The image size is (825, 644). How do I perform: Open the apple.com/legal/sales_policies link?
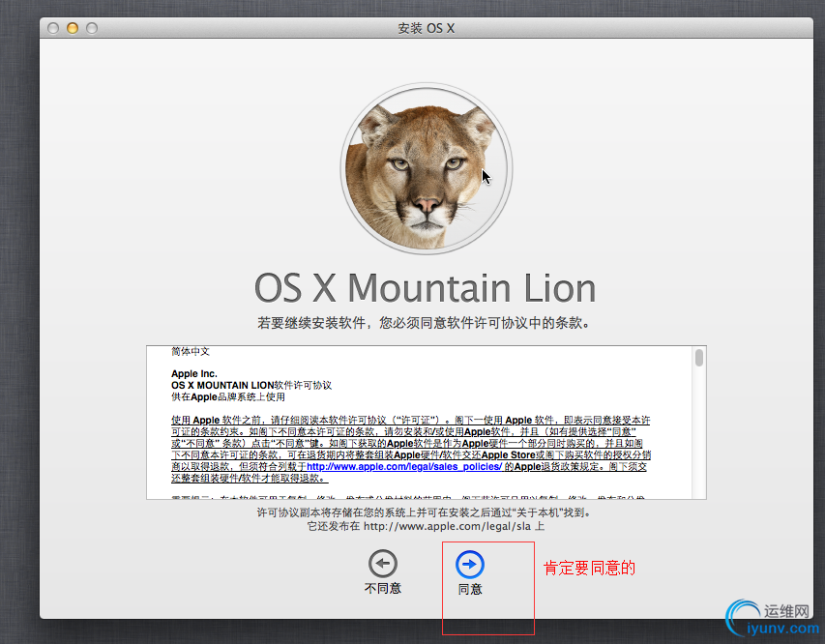pyautogui.click(x=404, y=467)
